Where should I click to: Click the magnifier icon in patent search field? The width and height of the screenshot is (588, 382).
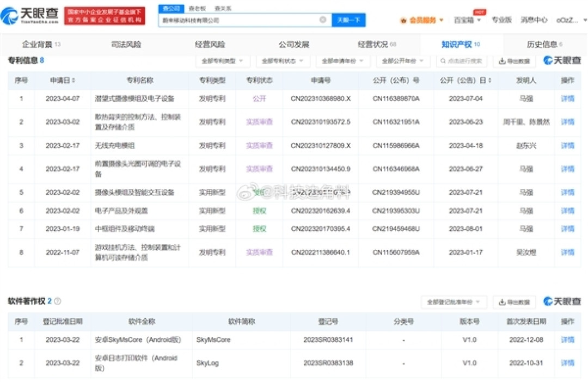point(443,61)
